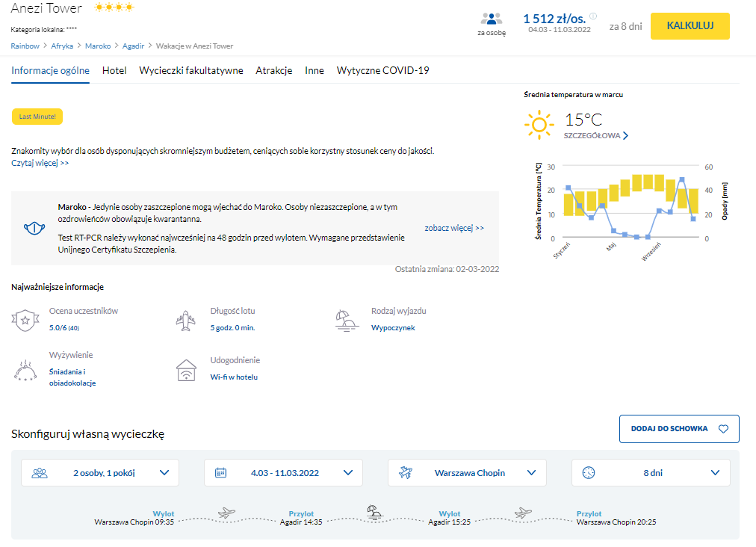Click the face mask COVID icon
Image resolution: width=756 pixels, height=547 pixels.
point(32,228)
